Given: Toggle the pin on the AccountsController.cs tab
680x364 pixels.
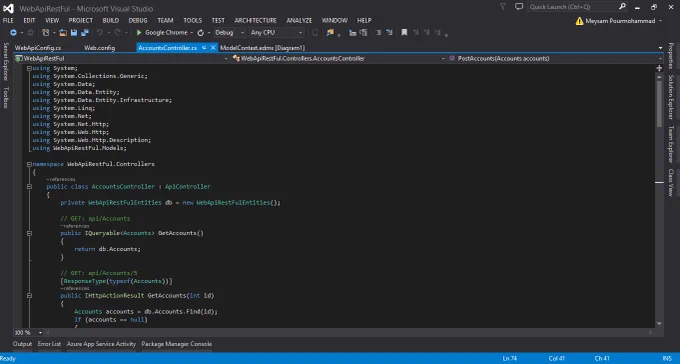Looking at the screenshot, I should coord(204,48).
